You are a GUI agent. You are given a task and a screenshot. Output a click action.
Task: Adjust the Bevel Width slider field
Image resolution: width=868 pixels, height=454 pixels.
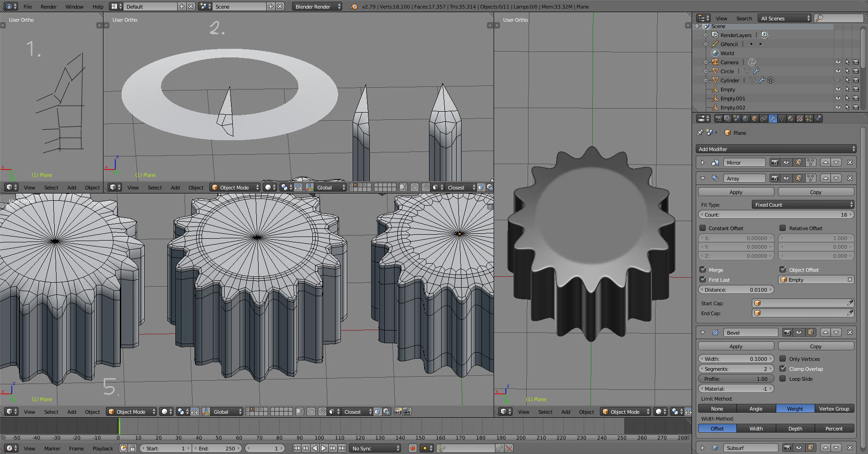736,359
